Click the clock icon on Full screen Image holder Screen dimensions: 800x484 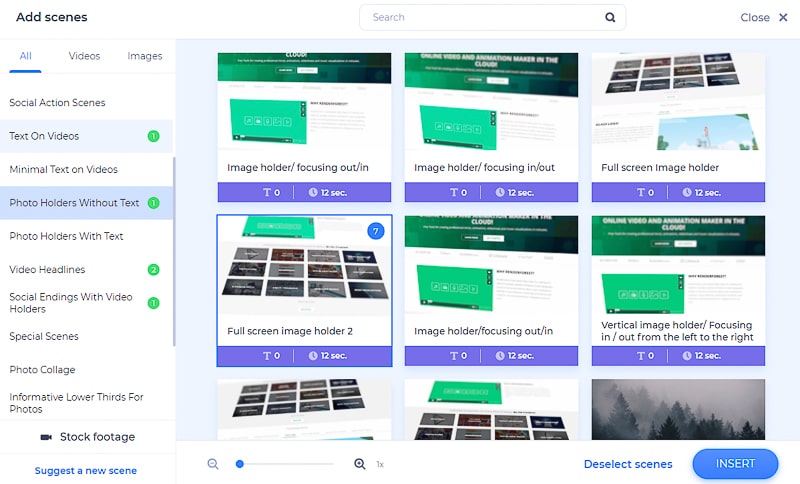687,192
